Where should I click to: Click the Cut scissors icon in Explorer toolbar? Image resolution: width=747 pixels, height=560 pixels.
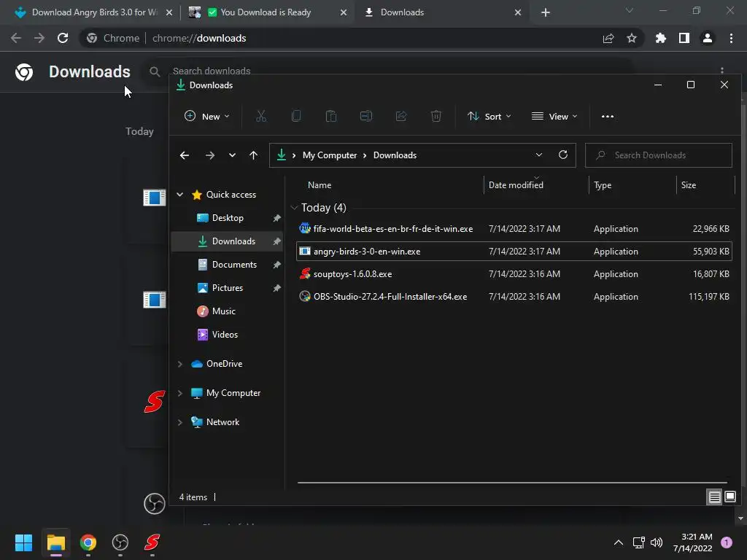[x=260, y=116]
